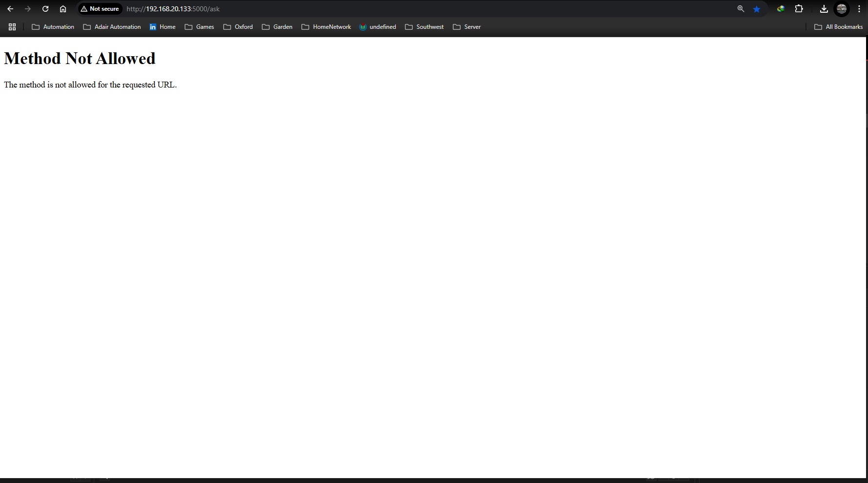Go to the browser home page
This screenshot has height=483, width=868.
pyautogui.click(x=63, y=9)
